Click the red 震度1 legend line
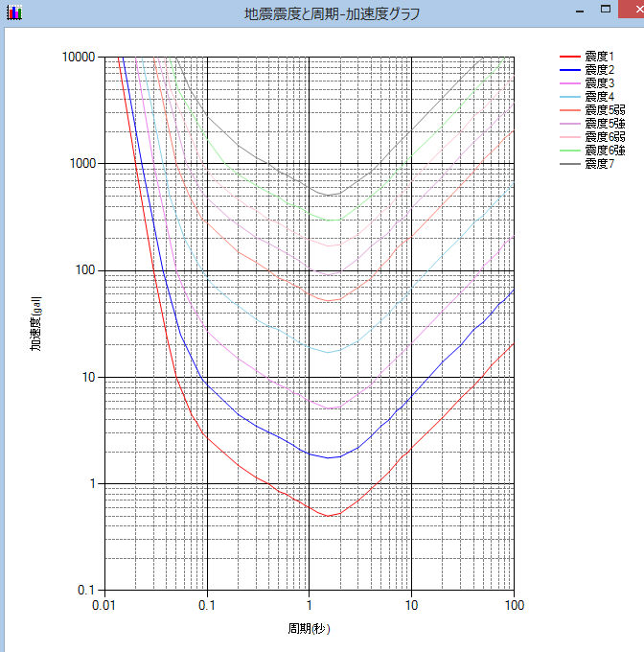The height and width of the screenshot is (652, 644). (x=570, y=58)
